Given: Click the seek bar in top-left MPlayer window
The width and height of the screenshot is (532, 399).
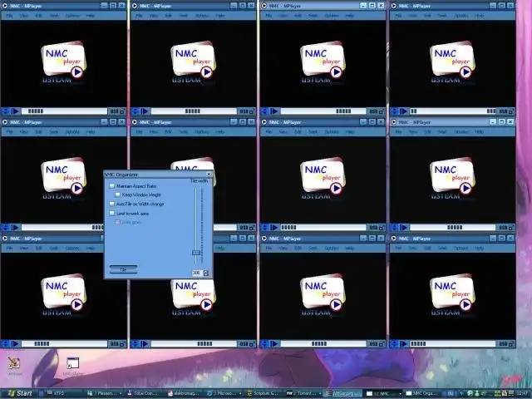Looking at the screenshot, I should click(x=65, y=111).
